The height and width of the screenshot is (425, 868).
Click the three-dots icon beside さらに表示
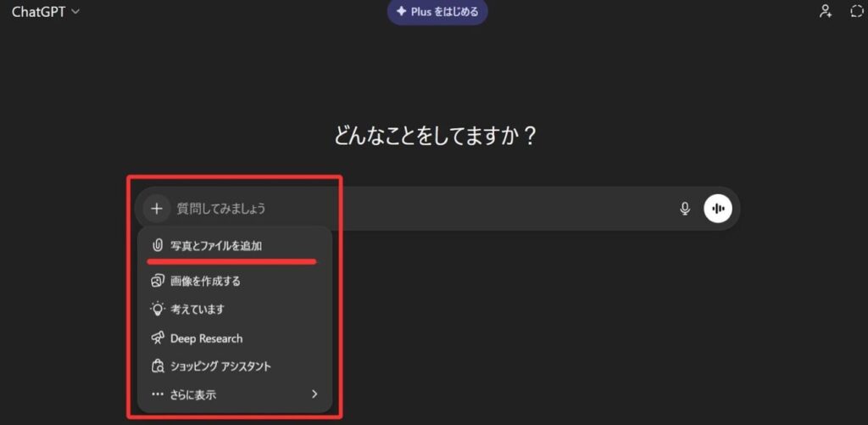157,394
